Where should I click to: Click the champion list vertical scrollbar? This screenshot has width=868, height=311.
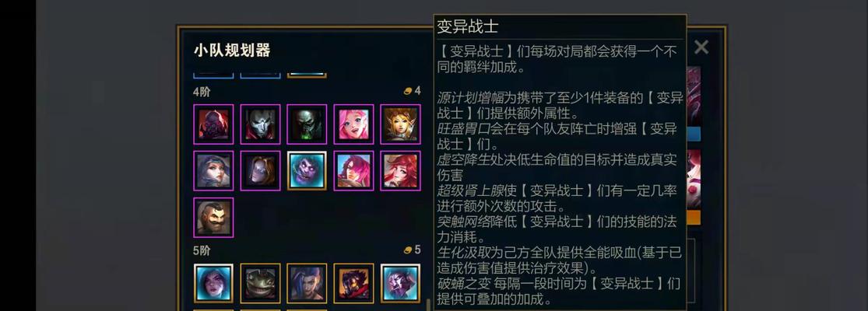(x=428, y=304)
